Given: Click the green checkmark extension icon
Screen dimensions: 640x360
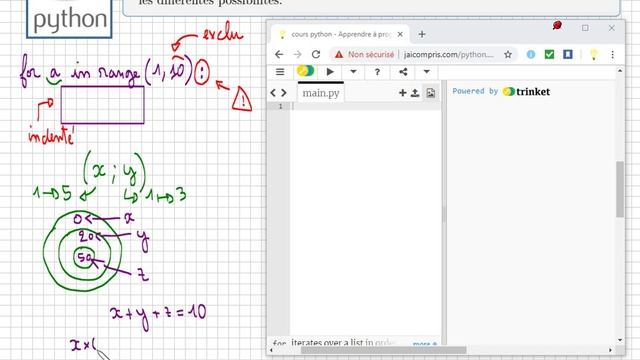Looking at the screenshot, I should click(x=549, y=54).
